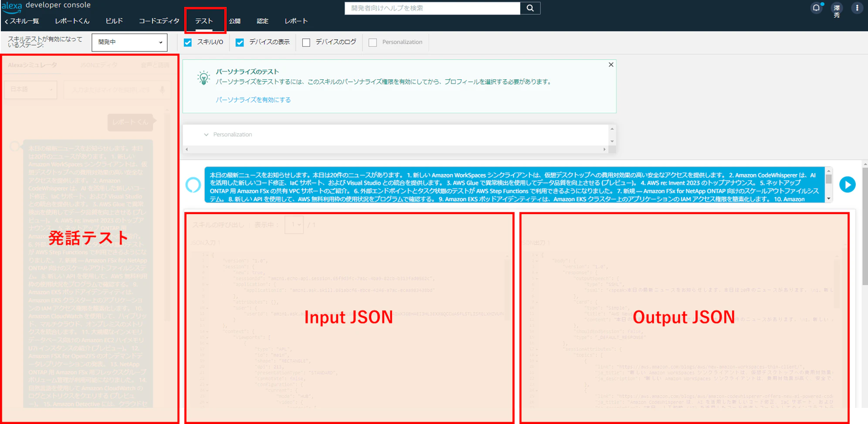The height and width of the screenshot is (424, 868).
Task: Switch to the テスト tab
Action: coord(204,21)
